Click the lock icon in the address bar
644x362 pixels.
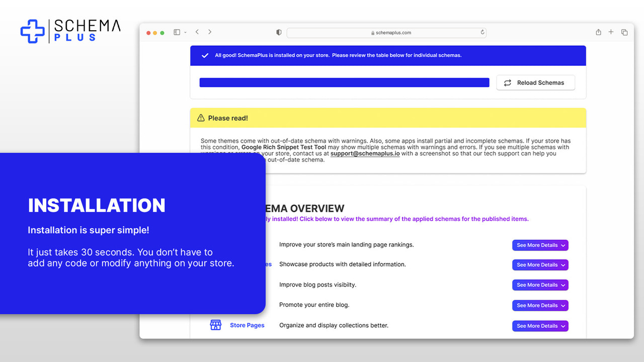tap(373, 33)
